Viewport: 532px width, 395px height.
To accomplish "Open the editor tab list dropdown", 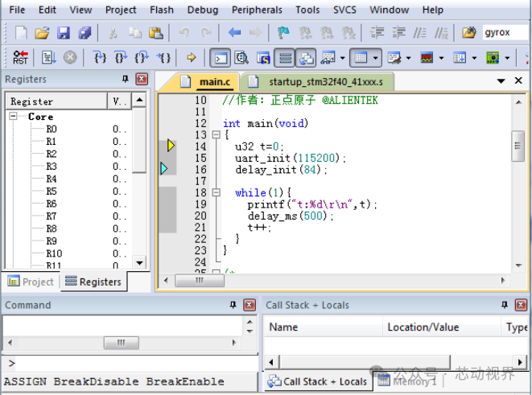I will [501, 81].
